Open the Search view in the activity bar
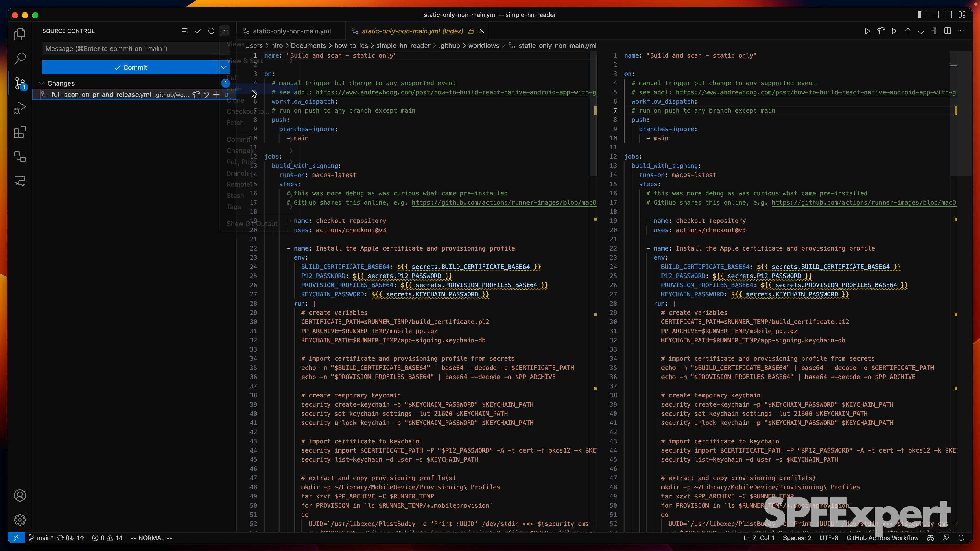Image resolution: width=980 pixels, height=551 pixels. coord(20,59)
